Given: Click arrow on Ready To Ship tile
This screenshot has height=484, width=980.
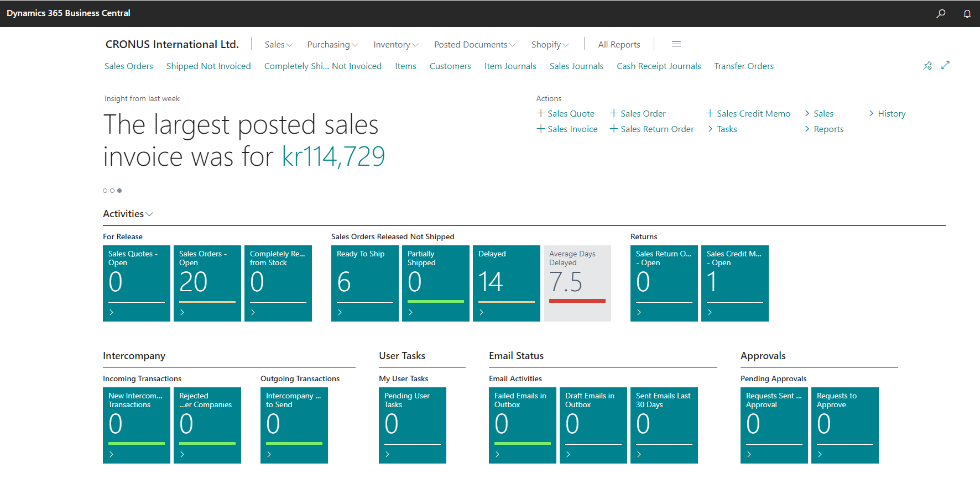Looking at the screenshot, I should click(340, 312).
